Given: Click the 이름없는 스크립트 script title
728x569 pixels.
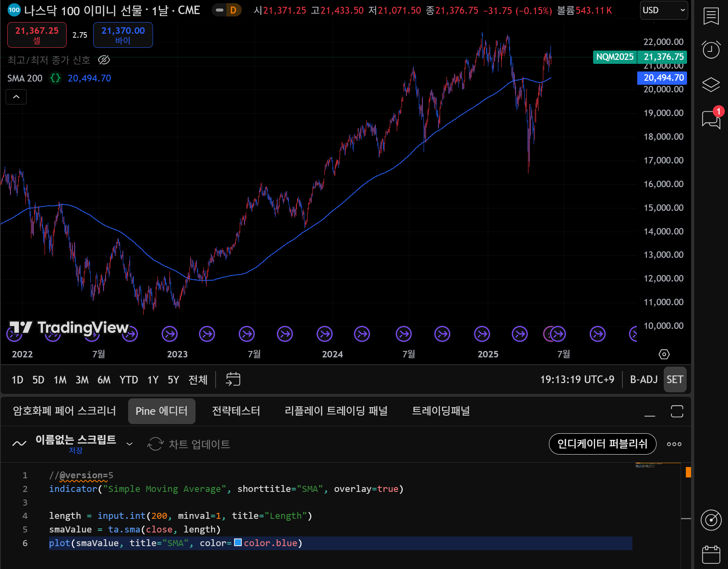Looking at the screenshot, I should click(76, 439).
